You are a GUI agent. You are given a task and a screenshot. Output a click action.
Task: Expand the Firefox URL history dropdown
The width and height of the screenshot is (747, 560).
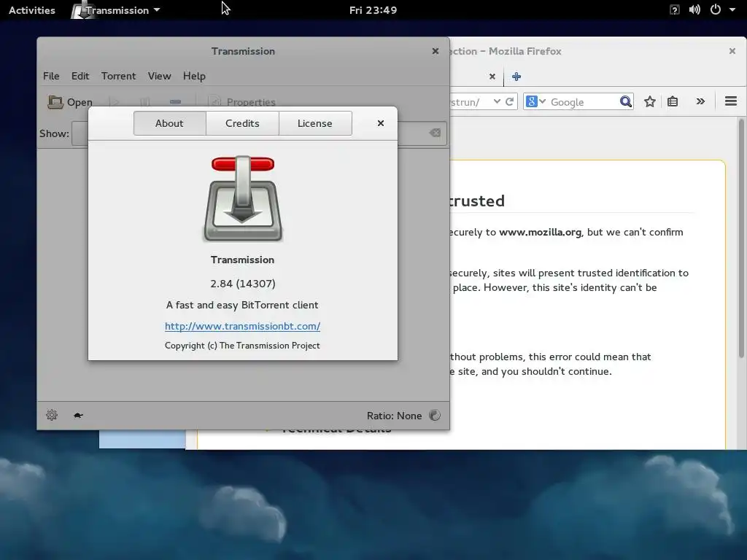point(497,101)
